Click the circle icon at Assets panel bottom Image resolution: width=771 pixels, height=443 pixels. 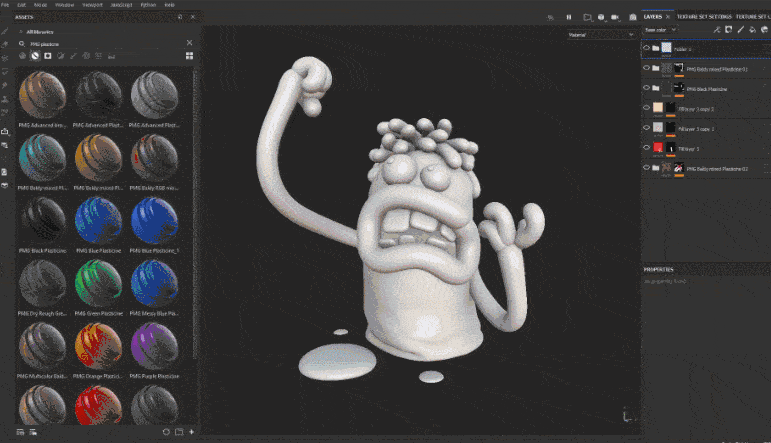pyautogui.click(x=166, y=432)
